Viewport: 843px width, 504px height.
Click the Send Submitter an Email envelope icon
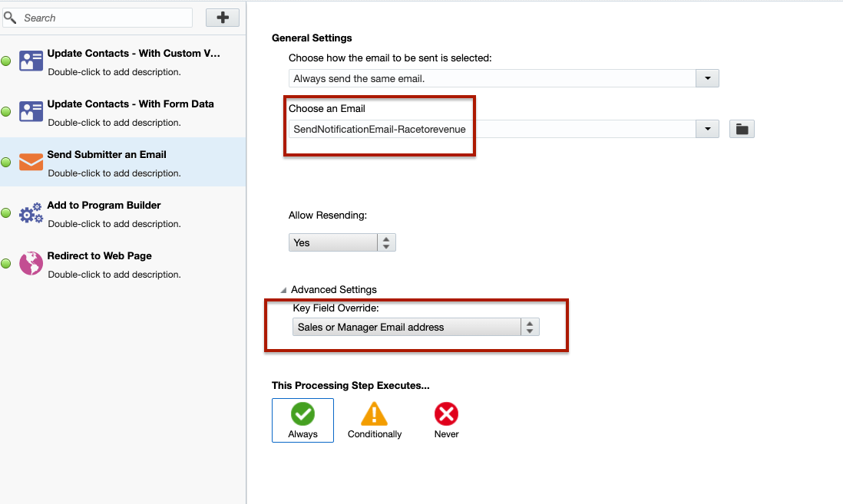[x=31, y=163]
